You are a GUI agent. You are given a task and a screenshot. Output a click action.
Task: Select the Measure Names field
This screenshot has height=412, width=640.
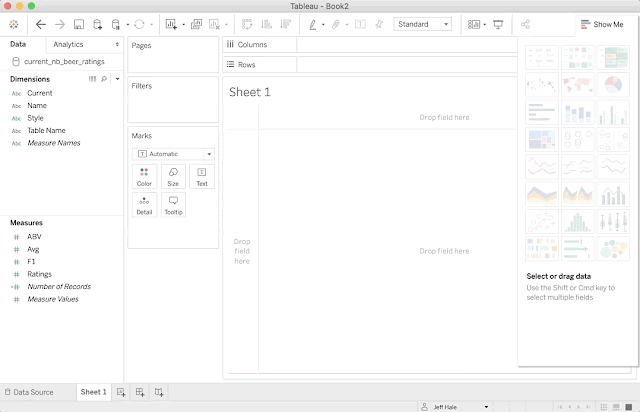pos(54,143)
